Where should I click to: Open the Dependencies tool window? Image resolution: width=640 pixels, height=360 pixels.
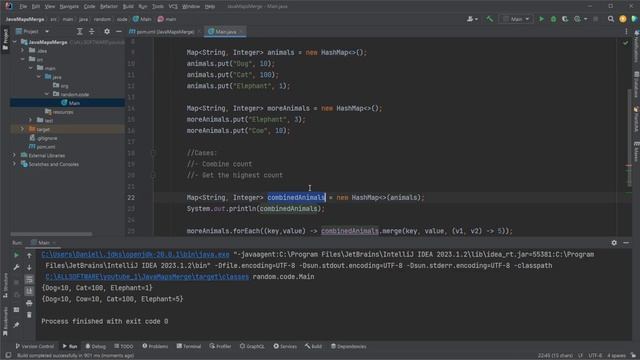point(348,346)
